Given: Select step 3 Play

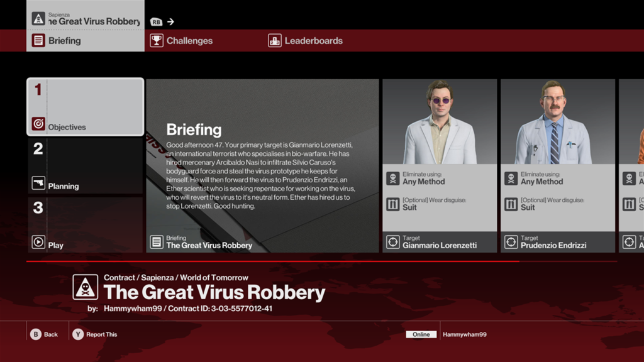Looking at the screenshot, I should (x=86, y=225).
